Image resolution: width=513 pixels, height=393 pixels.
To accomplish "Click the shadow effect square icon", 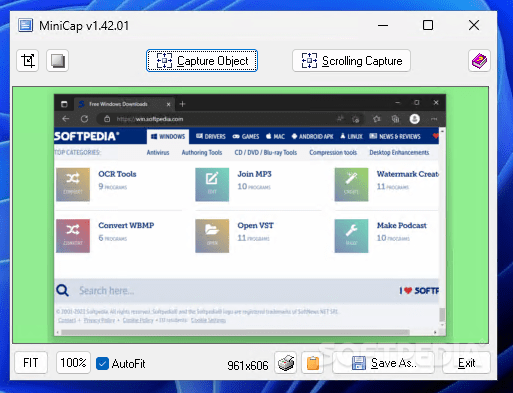I will [x=58, y=61].
